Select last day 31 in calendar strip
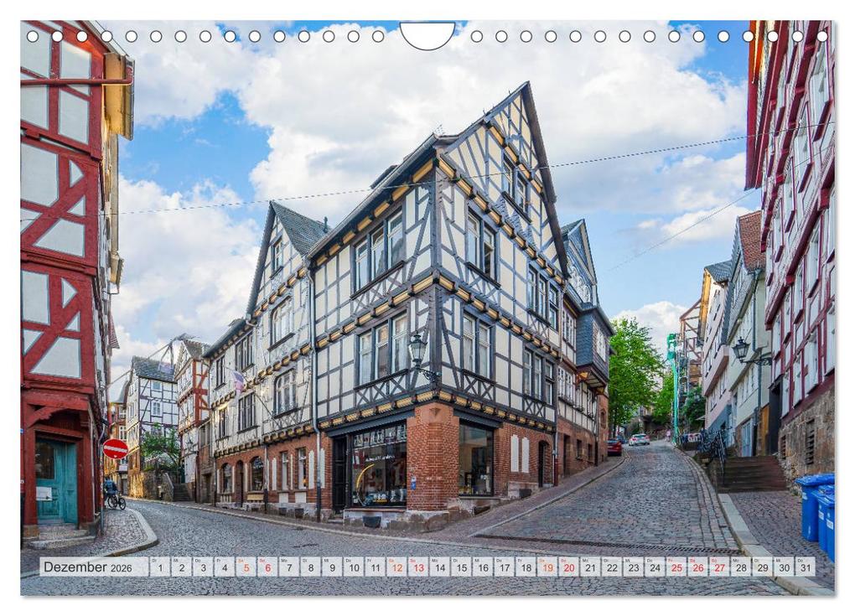The image size is (855, 616). pos(806,567)
